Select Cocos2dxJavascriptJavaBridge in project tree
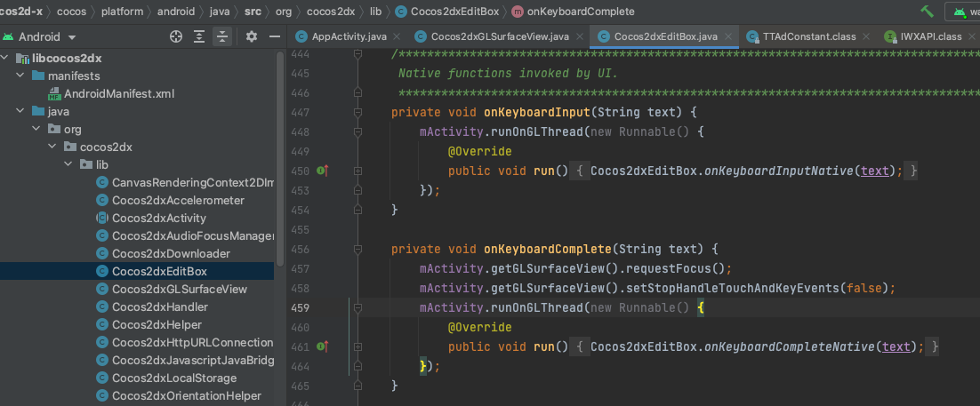980x406 pixels. point(193,361)
